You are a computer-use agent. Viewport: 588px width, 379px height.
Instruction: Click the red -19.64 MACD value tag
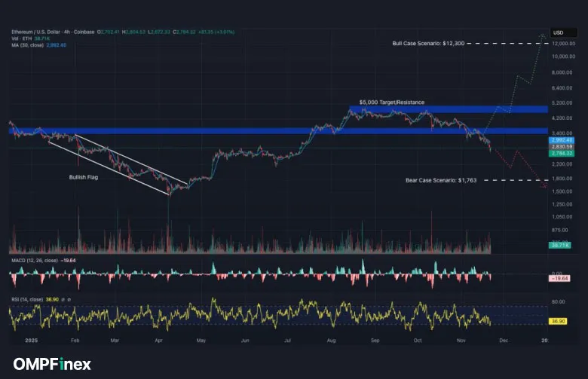[x=559, y=278]
